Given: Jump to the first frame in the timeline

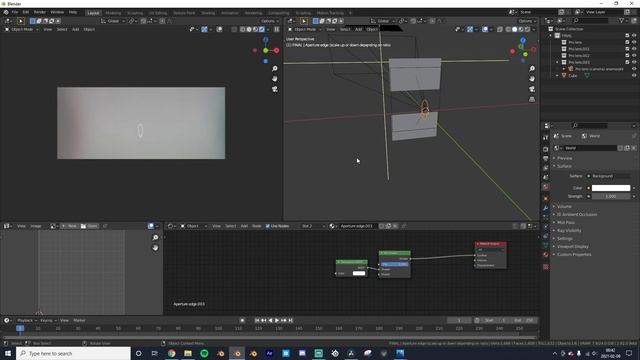Looking at the screenshot, I should 257,320.
